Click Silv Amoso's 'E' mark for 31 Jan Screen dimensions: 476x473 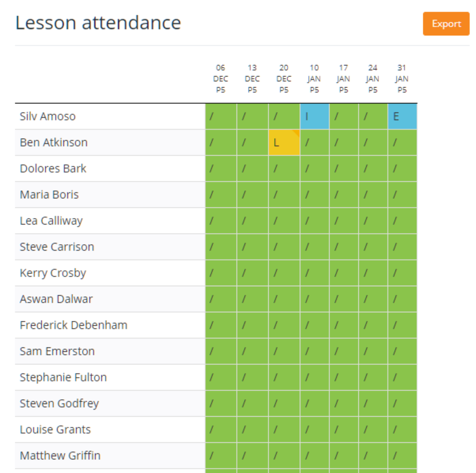tap(402, 116)
